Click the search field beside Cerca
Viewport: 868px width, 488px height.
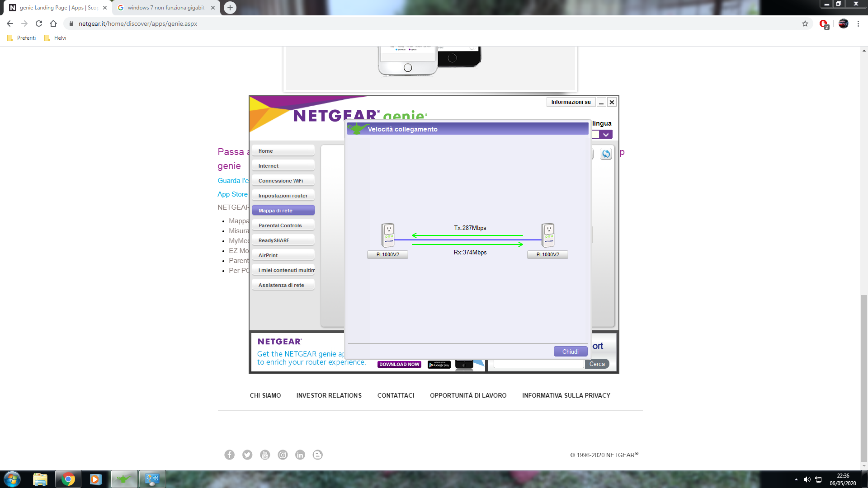click(538, 364)
